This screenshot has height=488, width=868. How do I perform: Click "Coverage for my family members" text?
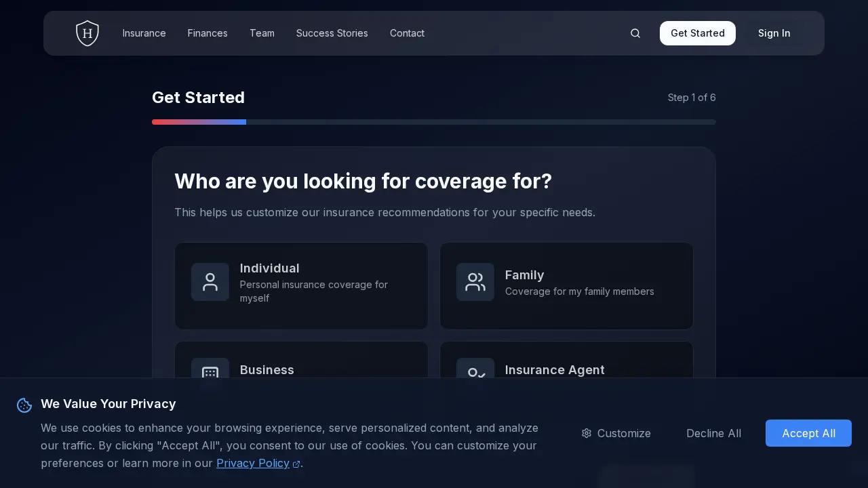coord(580,291)
